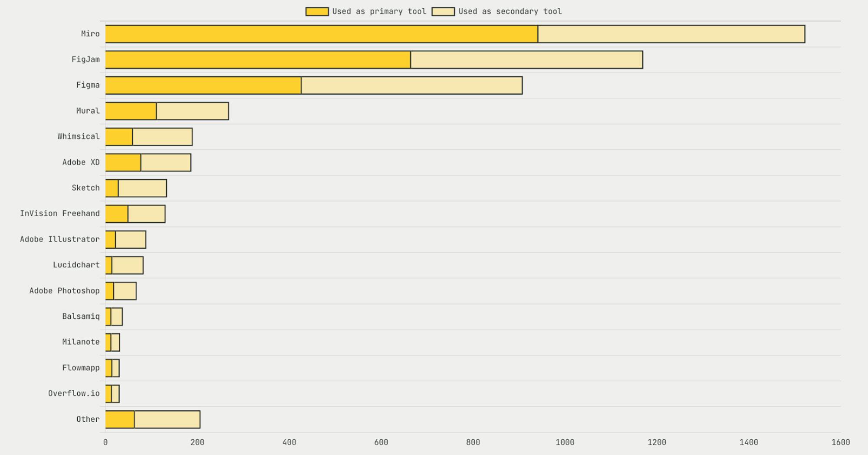Click the "Whimsical" axis label
868x455 pixels.
pyautogui.click(x=79, y=136)
